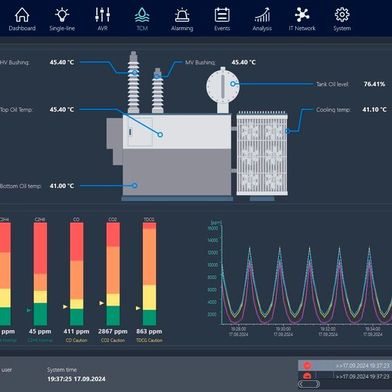Click the oil level gauge sensor point
392x392 pixels.
[x=233, y=84]
